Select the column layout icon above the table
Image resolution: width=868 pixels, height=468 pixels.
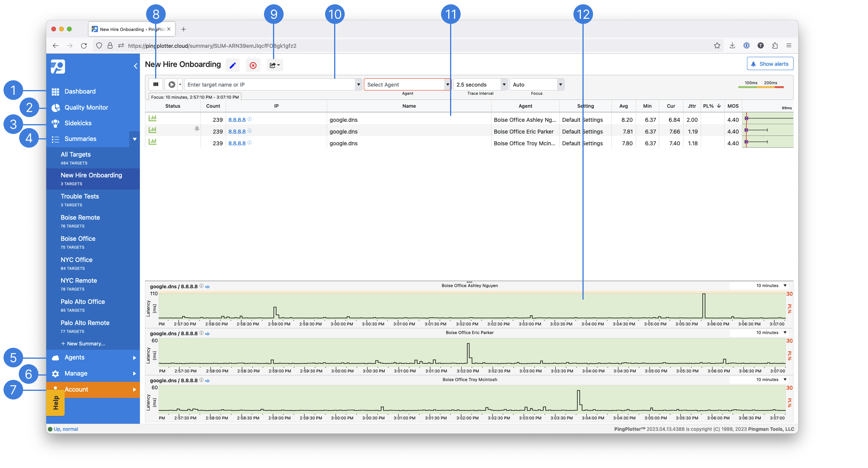click(156, 84)
